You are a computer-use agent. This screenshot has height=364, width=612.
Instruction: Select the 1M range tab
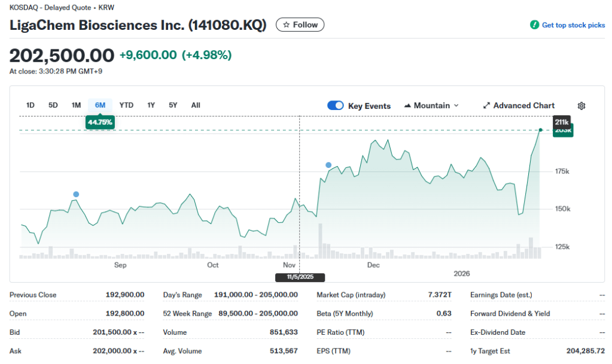(x=76, y=105)
